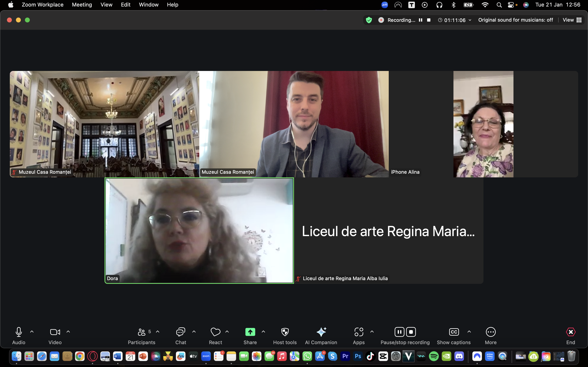Mute the Audio microphone
The width and height of the screenshot is (588, 367).
19,332
